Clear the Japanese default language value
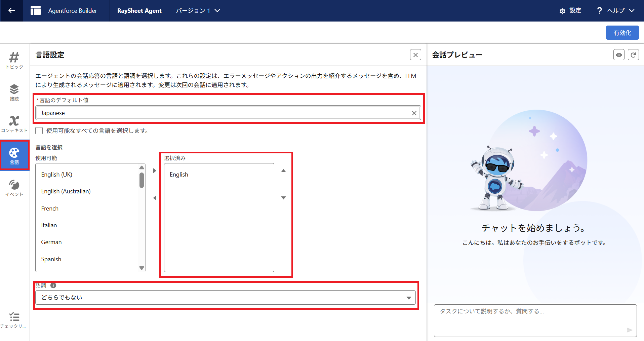644x341 pixels. [414, 113]
